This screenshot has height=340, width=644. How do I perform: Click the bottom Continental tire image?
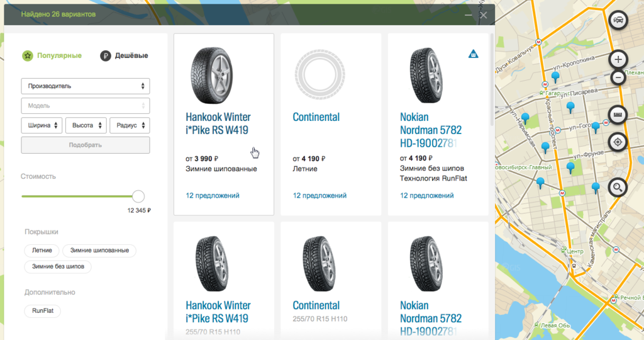[319, 264]
